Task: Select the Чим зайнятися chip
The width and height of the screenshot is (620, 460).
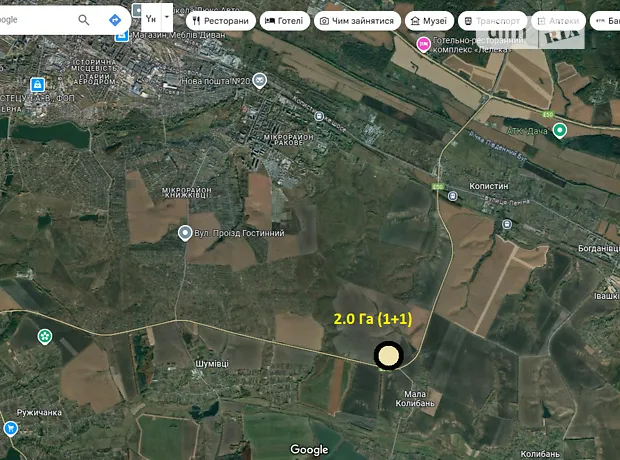Action: pyautogui.click(x=357, y=21)
